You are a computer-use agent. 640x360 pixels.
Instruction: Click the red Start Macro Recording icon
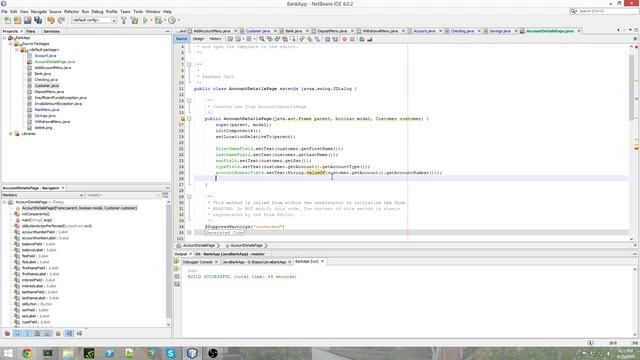point(344,39)
